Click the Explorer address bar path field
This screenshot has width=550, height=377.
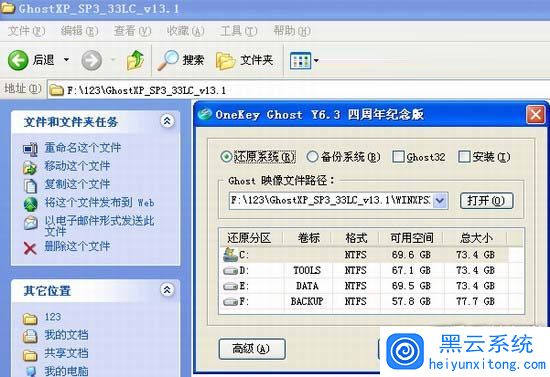point(298,90)
